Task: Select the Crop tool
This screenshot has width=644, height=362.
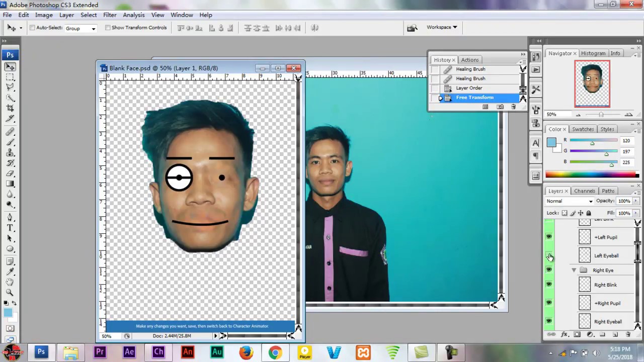Action: 10,108
